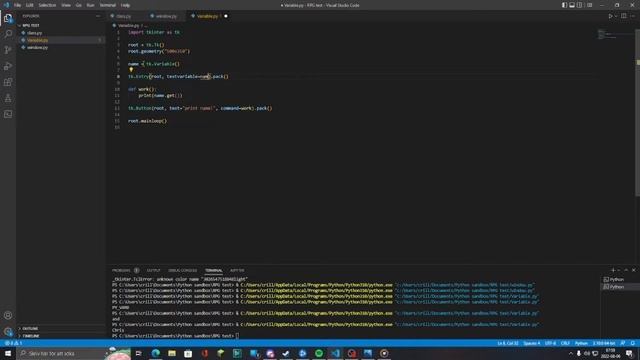
Task: Open Visual Studio Code from the taskbar
Action: [335, 353]
